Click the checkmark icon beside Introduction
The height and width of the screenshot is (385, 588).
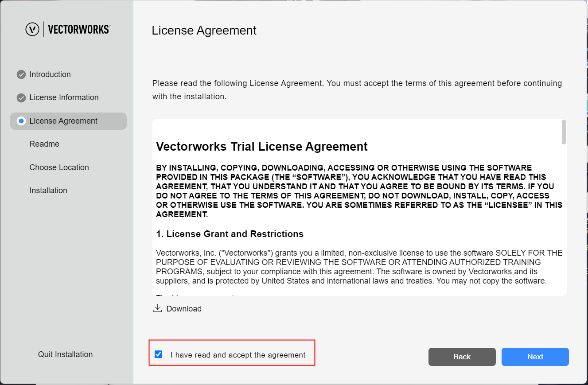coord(21,74)
